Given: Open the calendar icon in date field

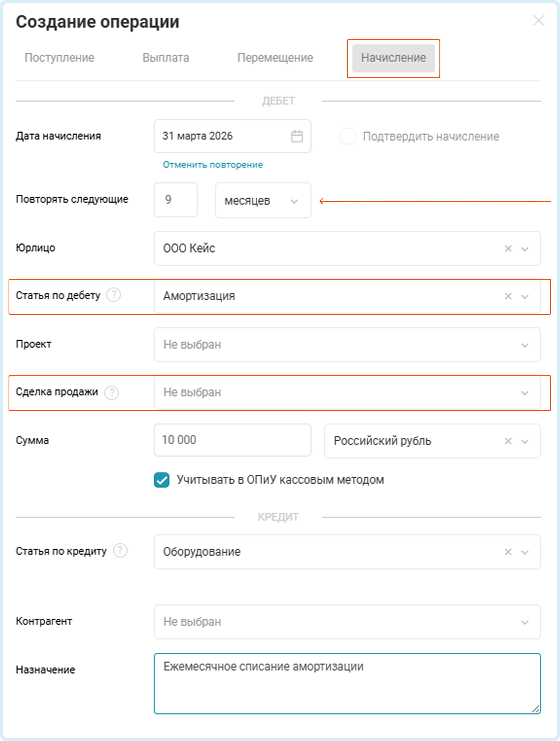Looking at the screenshot, I should (x=297, y=136).
